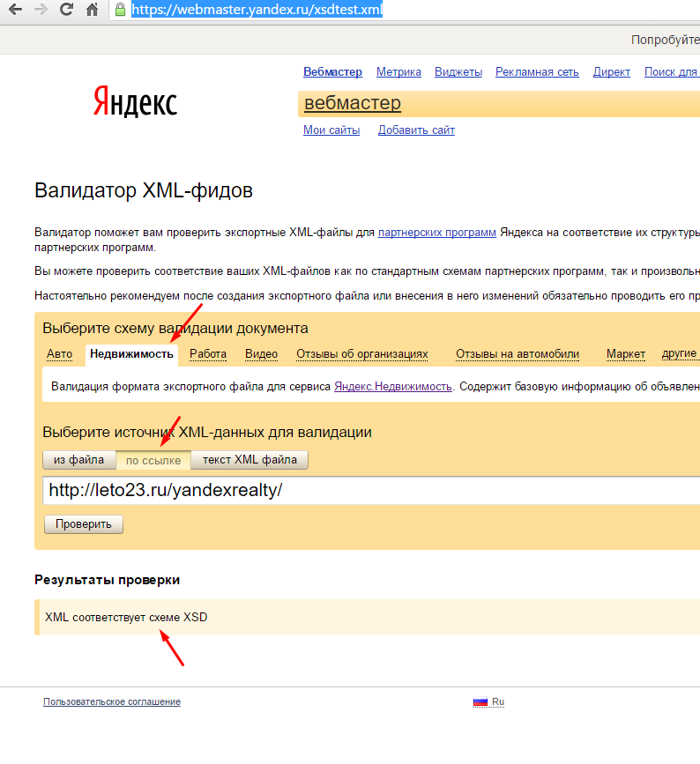This screenshot has width=700, height=764.
Task: Open Добавить сайт
Action: 416,130
